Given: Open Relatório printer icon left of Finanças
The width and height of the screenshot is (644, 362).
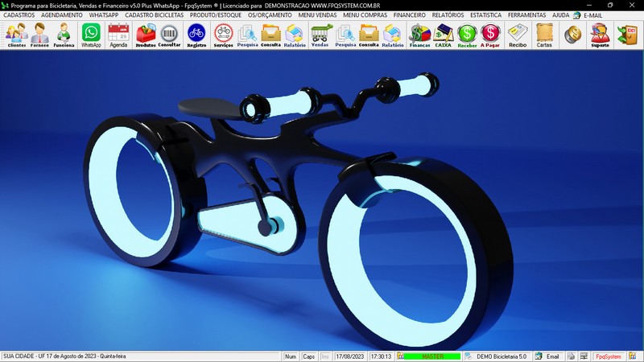Looking at the screenshot, I should (x=393, y=35).
